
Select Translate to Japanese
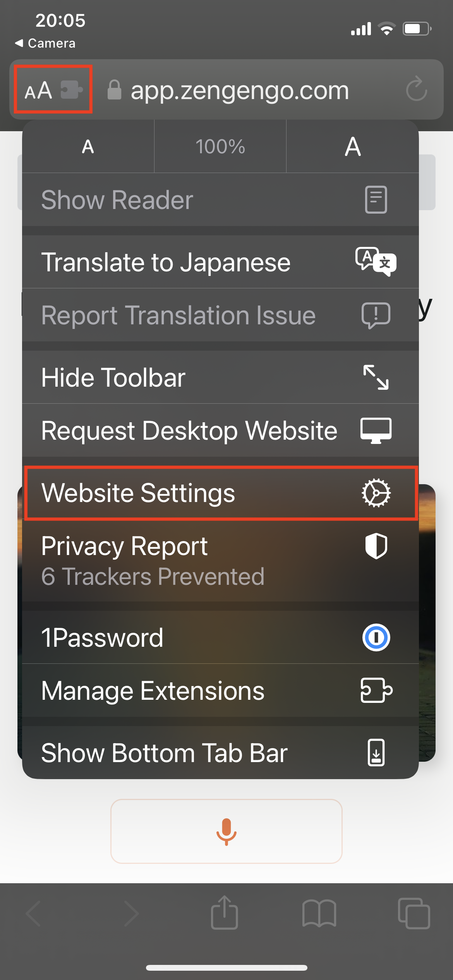pos(220,262)
